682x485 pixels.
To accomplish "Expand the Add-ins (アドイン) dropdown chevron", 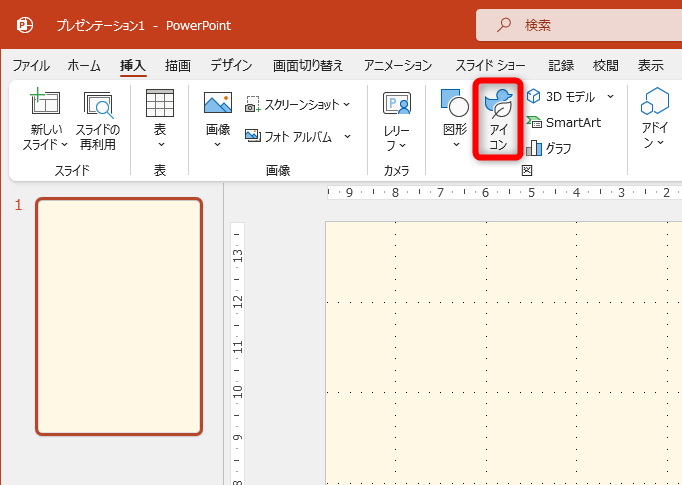I will (x=661, y=143).
